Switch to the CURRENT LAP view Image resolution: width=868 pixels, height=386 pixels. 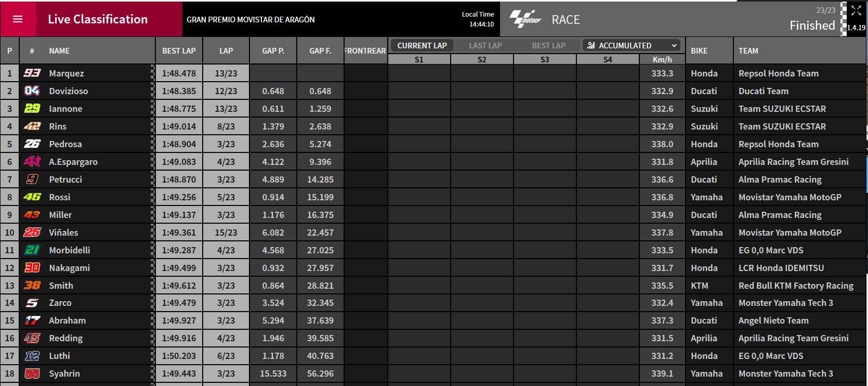tap(422, 45)
